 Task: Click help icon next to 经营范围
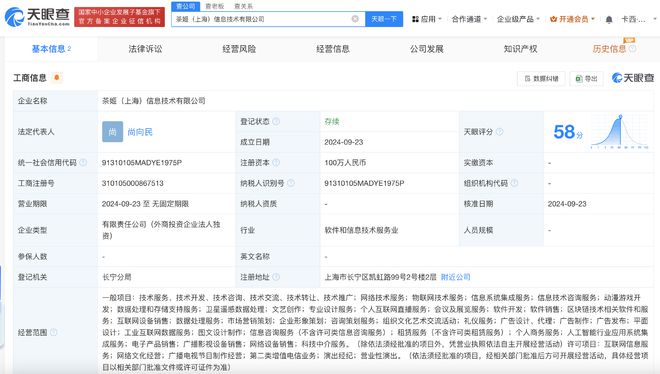(x=53, y=332)
